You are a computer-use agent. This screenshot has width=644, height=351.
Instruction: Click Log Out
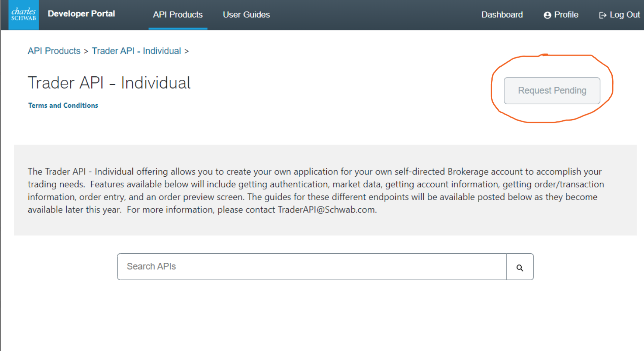[619, 15]
